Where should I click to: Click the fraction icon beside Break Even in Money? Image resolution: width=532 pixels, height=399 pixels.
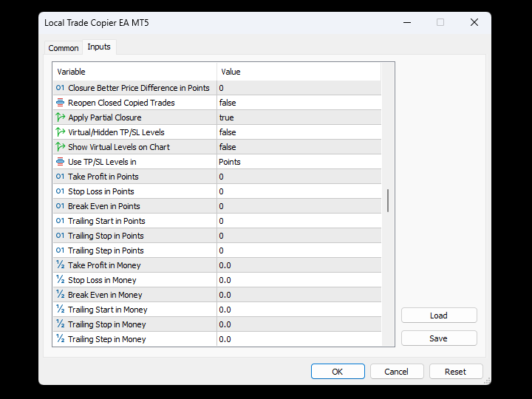(x=60, y=295)
